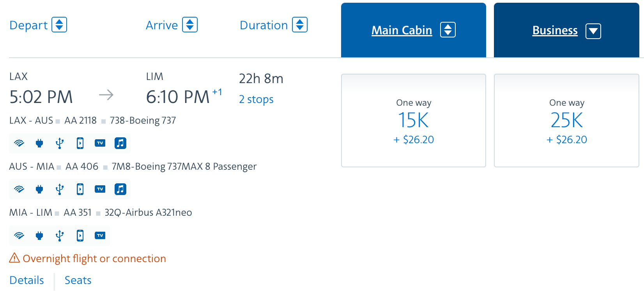
Task: Click the Wi-Fi icon on the MIA-LIM leg
Action: tap(19, 236)
